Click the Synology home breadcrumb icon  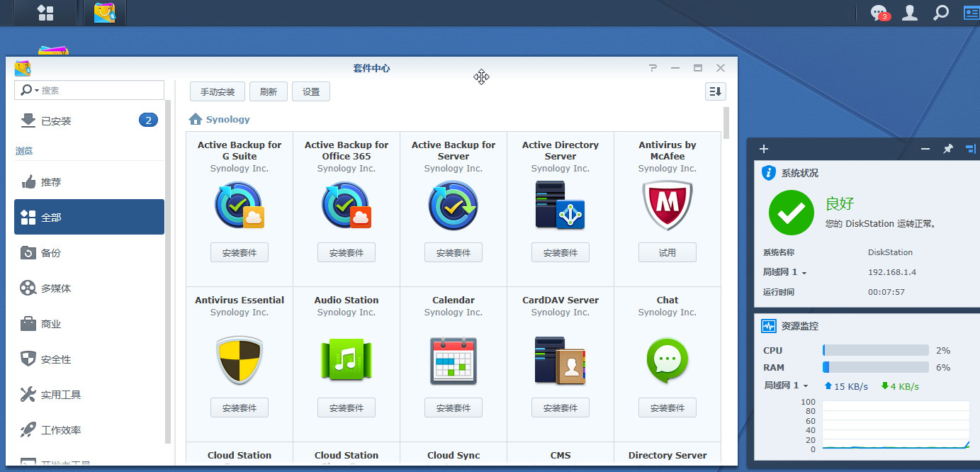point(196,119)
